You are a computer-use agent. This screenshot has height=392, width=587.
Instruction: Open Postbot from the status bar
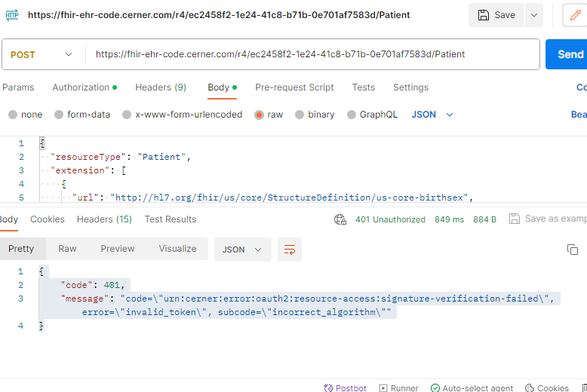pyautogui.click(x=345, y=387)
